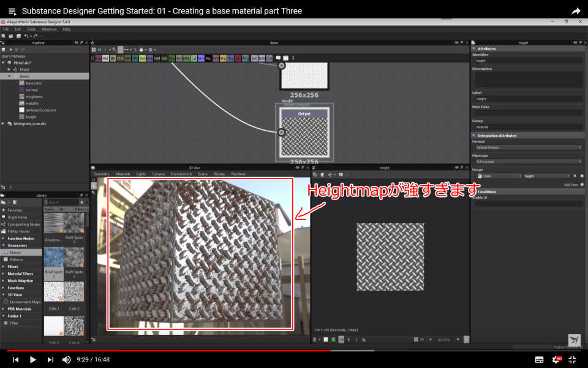
Task: Play the video
Action: [32, 360]
